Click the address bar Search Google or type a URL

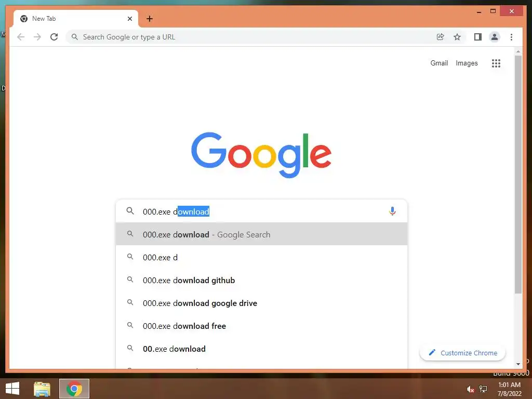click(x=251, y=37)
